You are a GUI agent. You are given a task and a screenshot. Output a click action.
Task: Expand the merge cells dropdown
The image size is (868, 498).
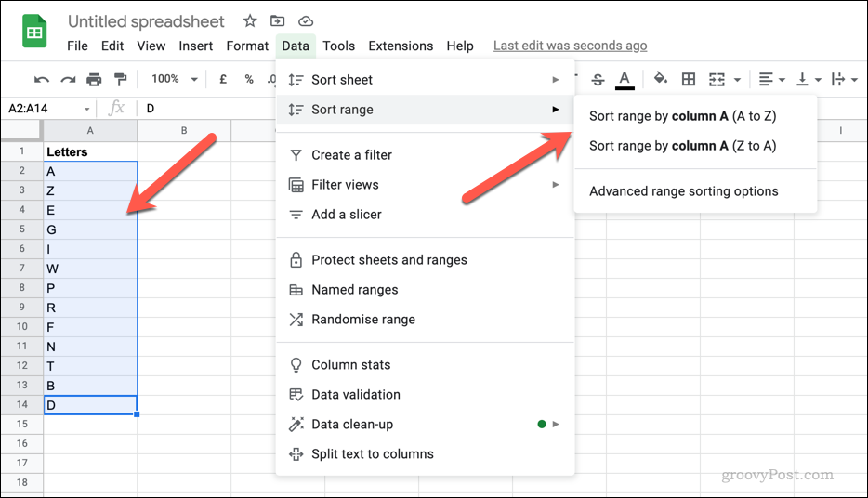pos(723,80)
